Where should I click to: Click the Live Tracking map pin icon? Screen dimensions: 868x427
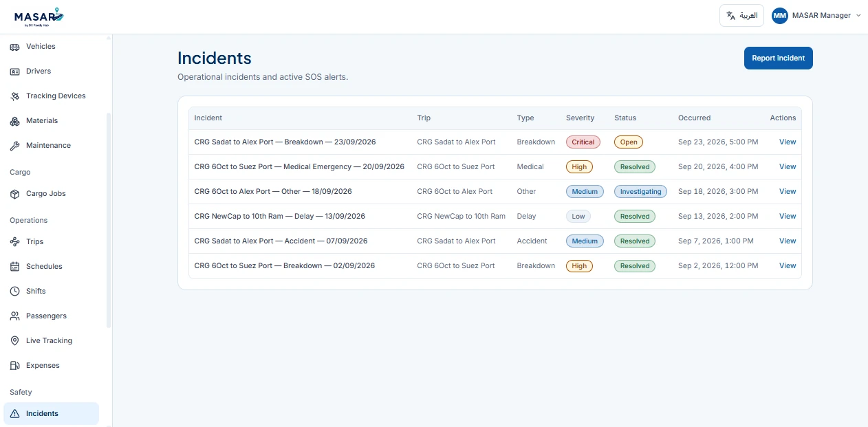point(14,341)
